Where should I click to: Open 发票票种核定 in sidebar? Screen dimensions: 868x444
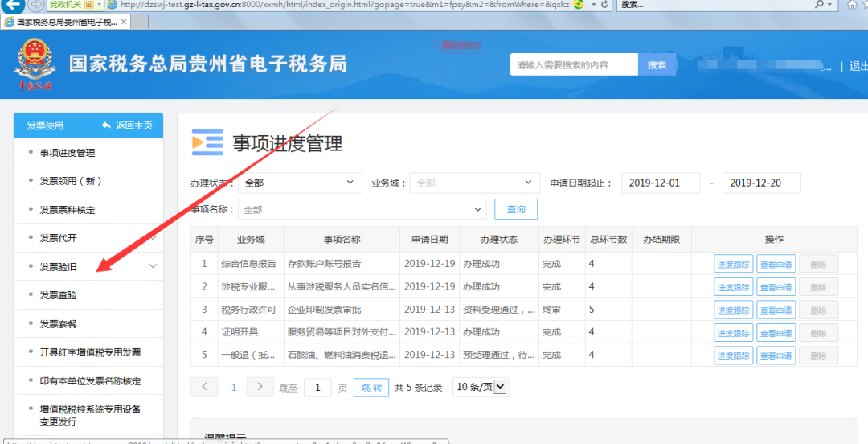point(68,209)
